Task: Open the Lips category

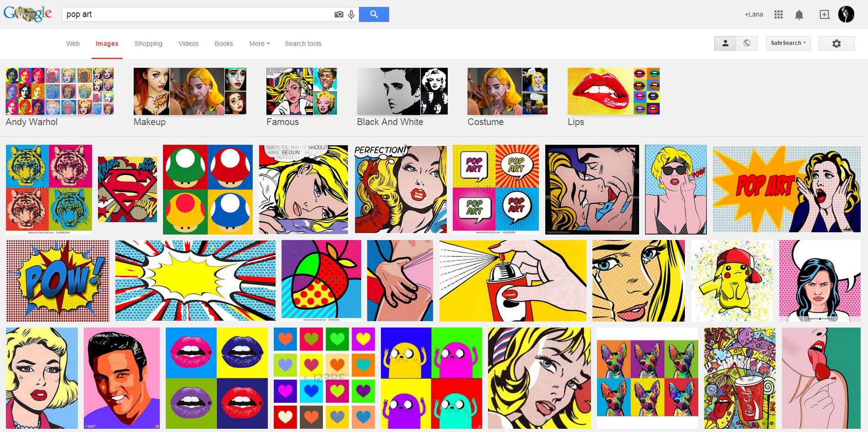Action: pyautogui.click(x=613, y=98)
